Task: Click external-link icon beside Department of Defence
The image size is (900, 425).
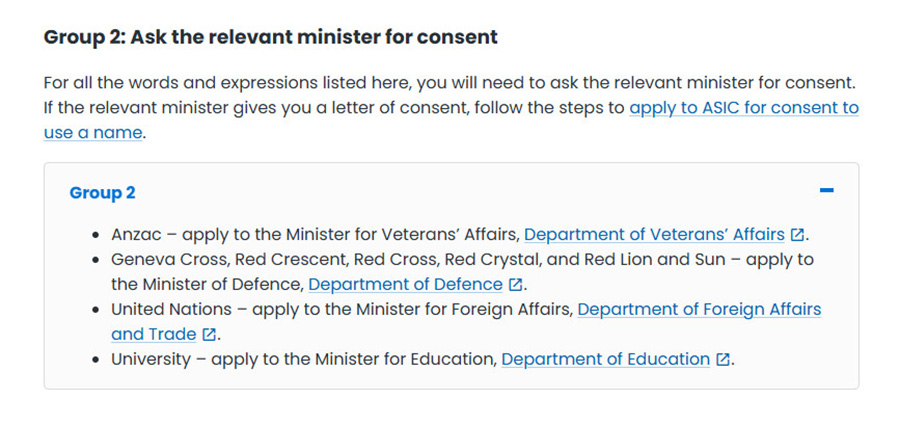Action: click(515, 285)
